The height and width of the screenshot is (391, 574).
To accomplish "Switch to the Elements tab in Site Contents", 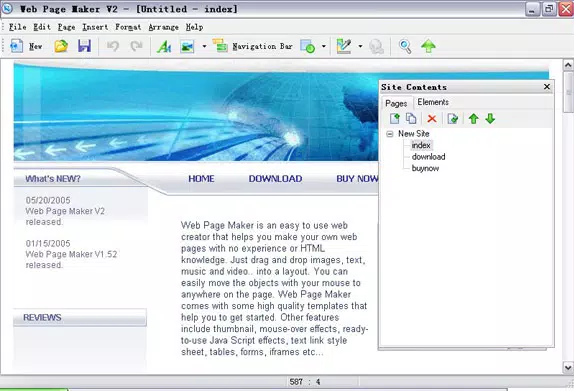I will point(433,102).
